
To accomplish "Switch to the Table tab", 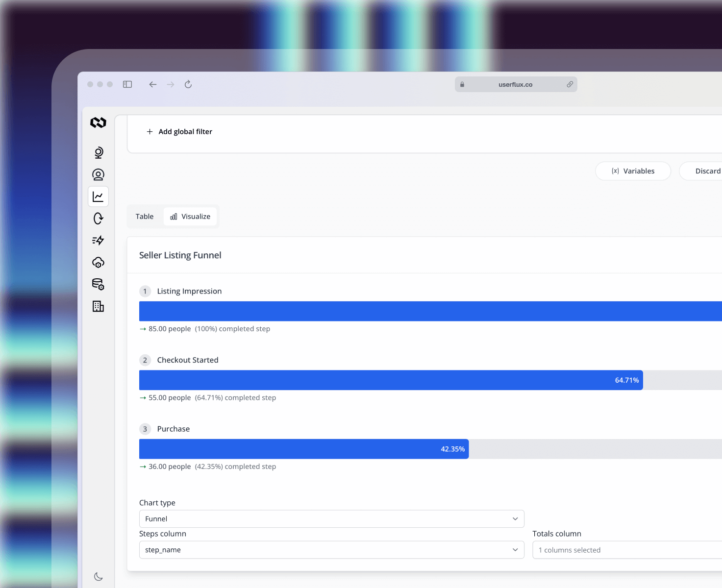I will tap(145, 216).
